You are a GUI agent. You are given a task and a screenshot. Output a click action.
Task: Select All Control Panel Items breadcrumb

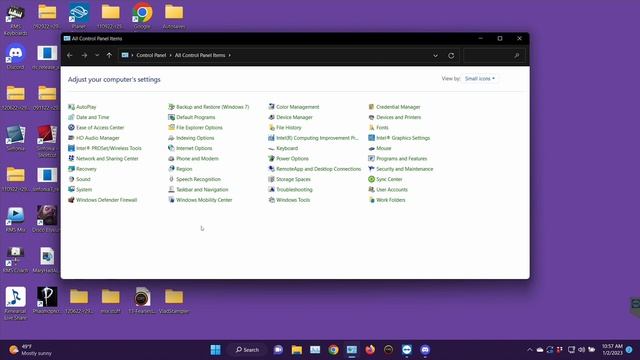click(200, 56)
